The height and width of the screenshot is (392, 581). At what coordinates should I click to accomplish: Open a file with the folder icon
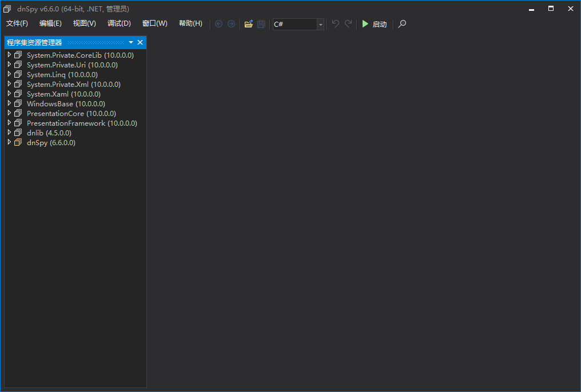click(249, 24)
